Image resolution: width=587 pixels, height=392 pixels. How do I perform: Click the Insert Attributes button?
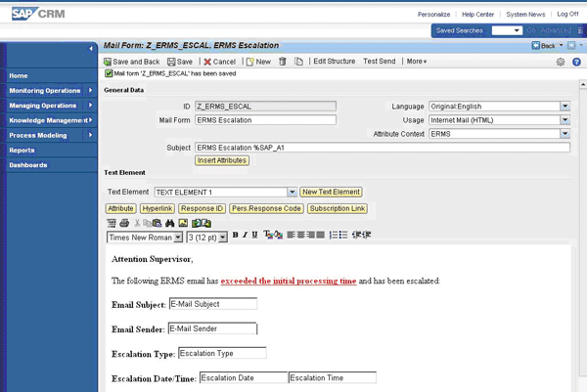point(221,159)
